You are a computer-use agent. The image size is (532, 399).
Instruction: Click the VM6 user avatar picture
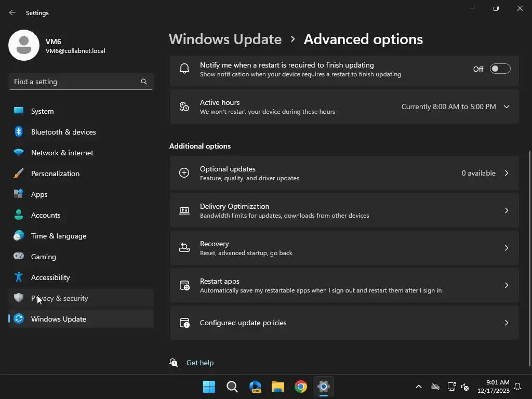[24, 45]
